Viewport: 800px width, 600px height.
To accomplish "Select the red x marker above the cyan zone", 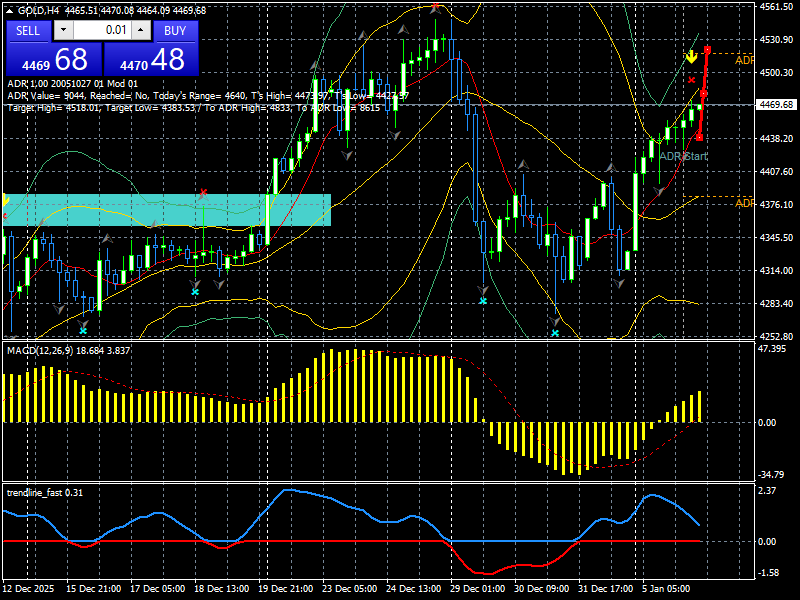I will tap(204, 193).
